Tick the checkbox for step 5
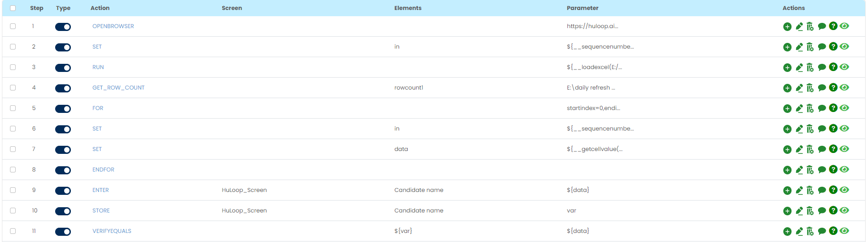The image size is (868, 242). pos(13,108)
